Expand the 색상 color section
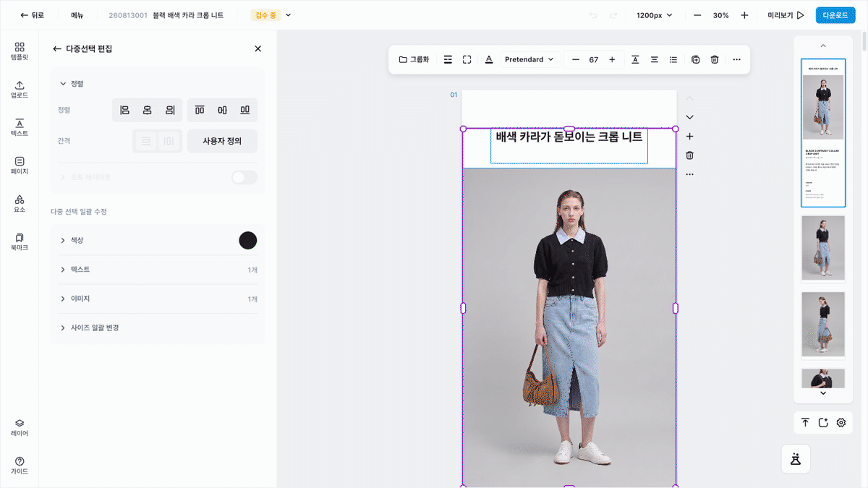 [63, 240]
